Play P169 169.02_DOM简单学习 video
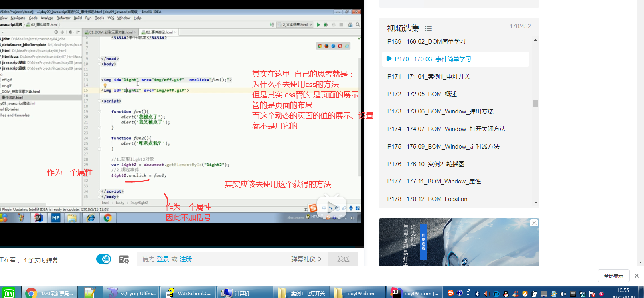Screen dimensions: 644x298 click(456, 41)
